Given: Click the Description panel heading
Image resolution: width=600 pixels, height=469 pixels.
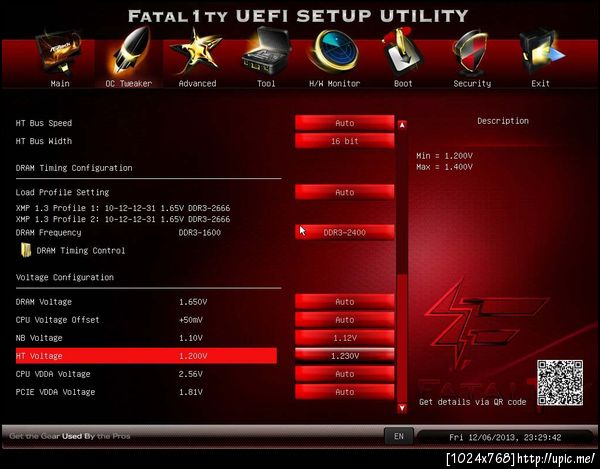Looking at the screenshot, I should 503,121.
